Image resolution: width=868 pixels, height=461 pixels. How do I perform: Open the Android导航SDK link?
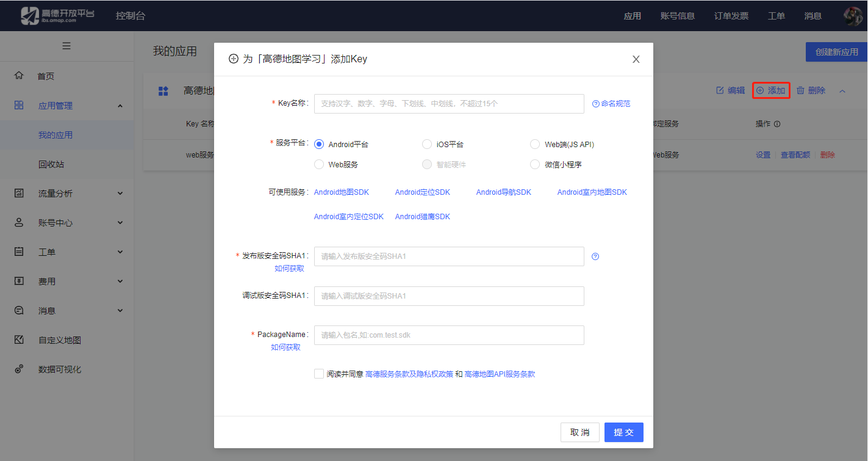(x=504, y=192)
